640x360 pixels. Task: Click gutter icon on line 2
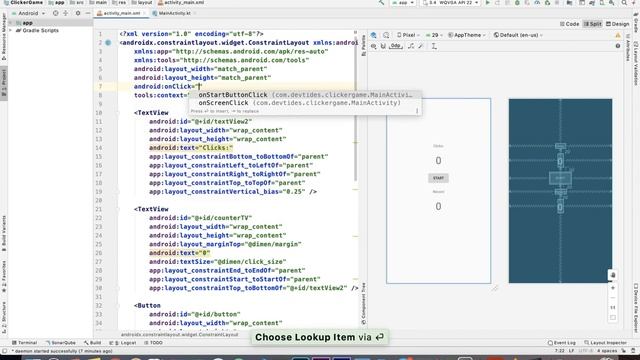[108, 42]
